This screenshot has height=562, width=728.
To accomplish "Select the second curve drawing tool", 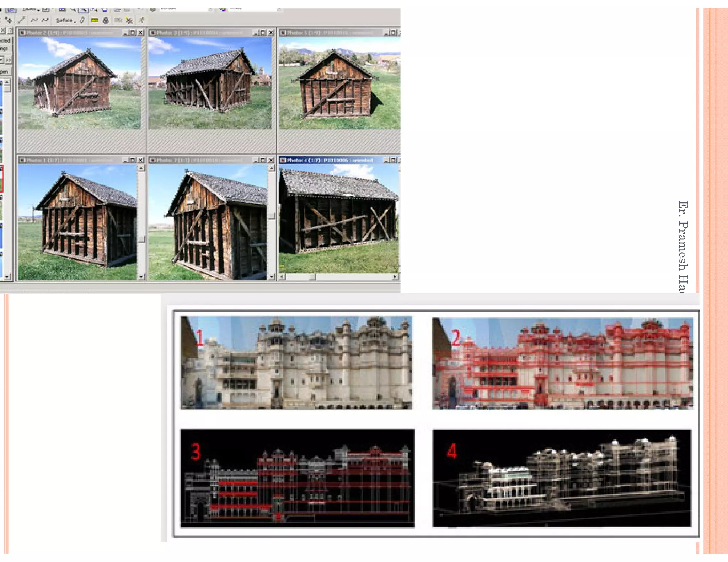I will tap(45, 20).
